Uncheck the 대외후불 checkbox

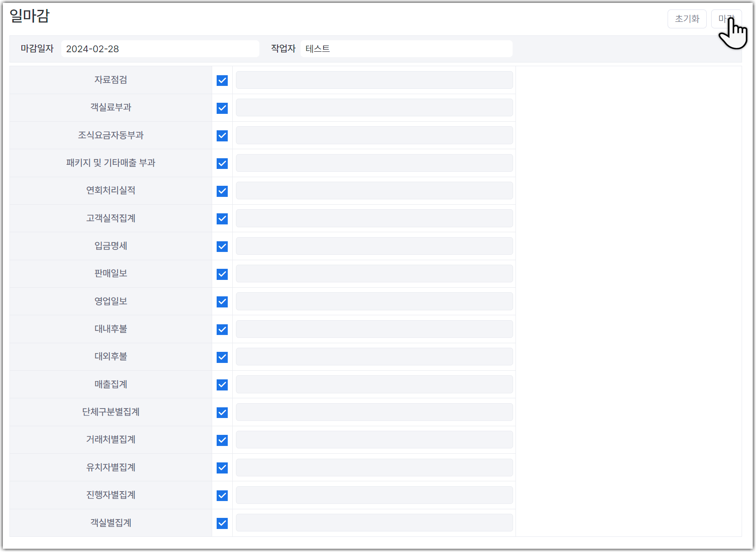pyautogui.click(x=222, y=357)
